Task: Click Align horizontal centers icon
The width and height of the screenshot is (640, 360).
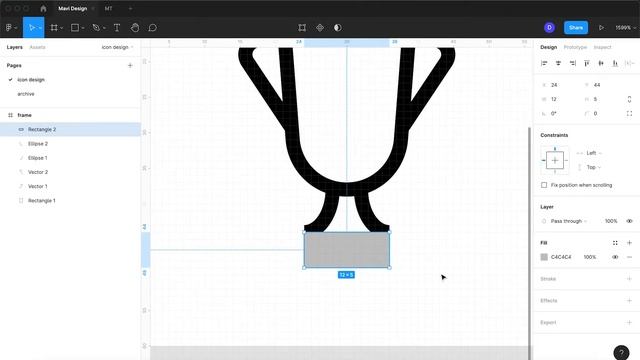Action: click(558, 63)
